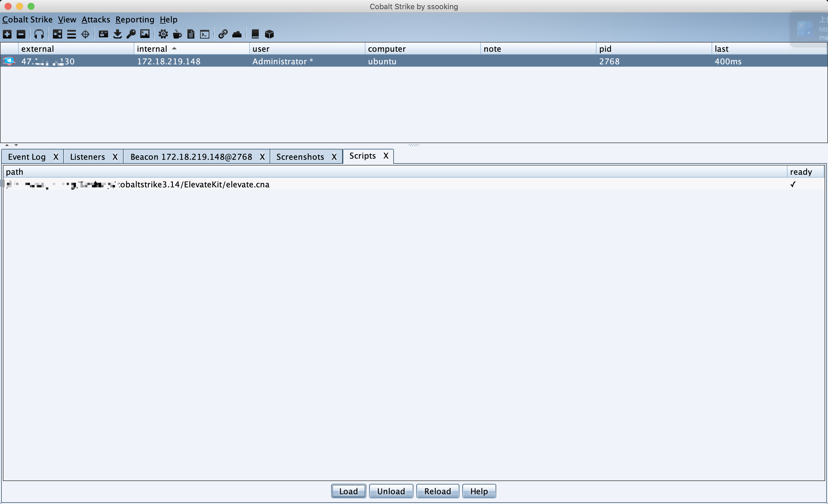
Task: Open the Attacks menu
Action: (96, 20)
